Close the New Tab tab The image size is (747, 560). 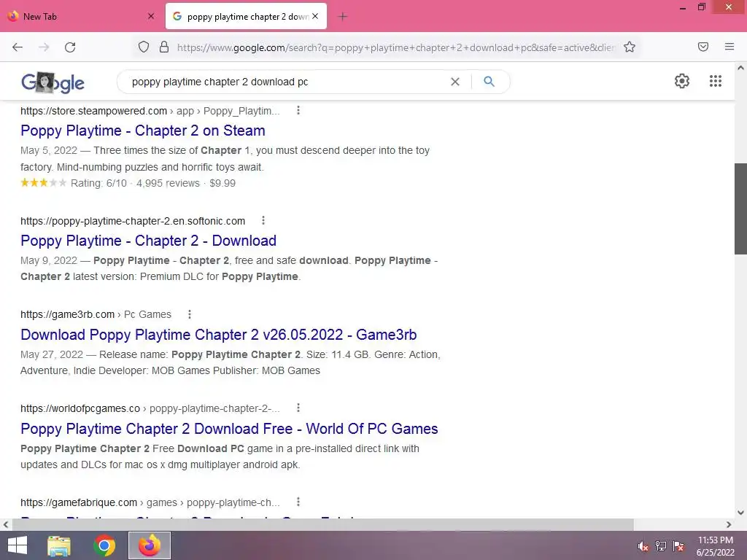[150, 16]
